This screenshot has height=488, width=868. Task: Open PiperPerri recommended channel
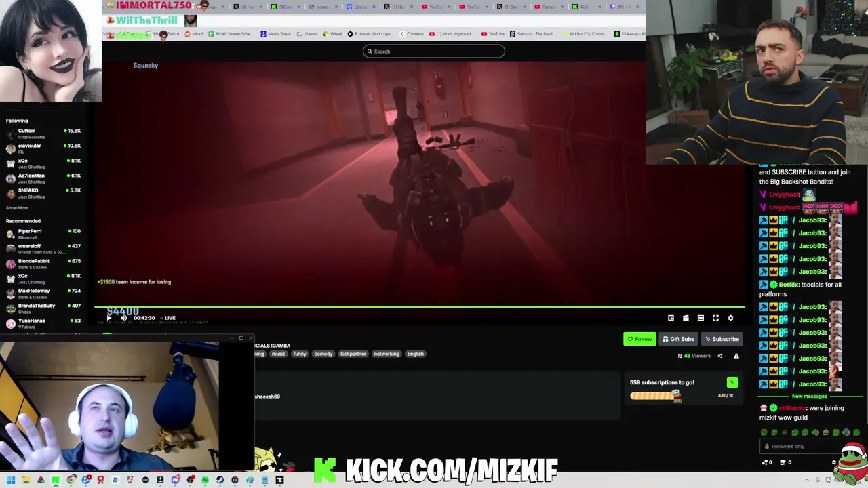[x=43, y=234]
